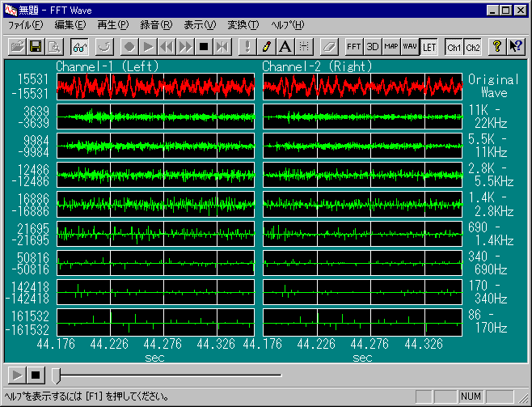This screenshot has height=407, width=532.
Task: Toggle Ch1 channel display button
Action: click(x=454, y=47)
